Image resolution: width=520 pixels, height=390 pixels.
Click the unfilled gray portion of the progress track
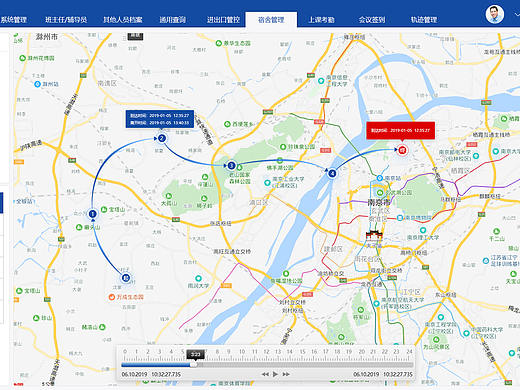click(x=305, y=365)
